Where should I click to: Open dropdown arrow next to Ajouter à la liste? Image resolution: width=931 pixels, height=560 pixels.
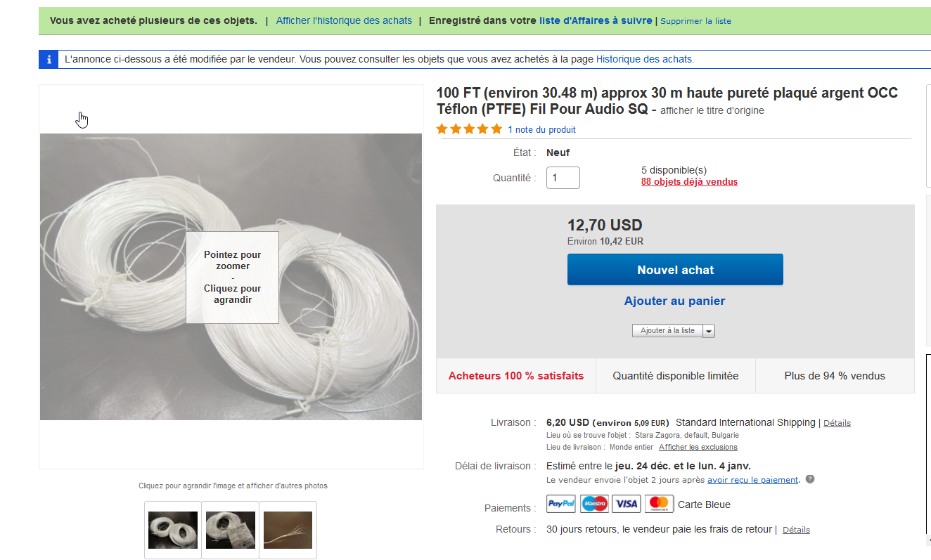pos(709,331)
